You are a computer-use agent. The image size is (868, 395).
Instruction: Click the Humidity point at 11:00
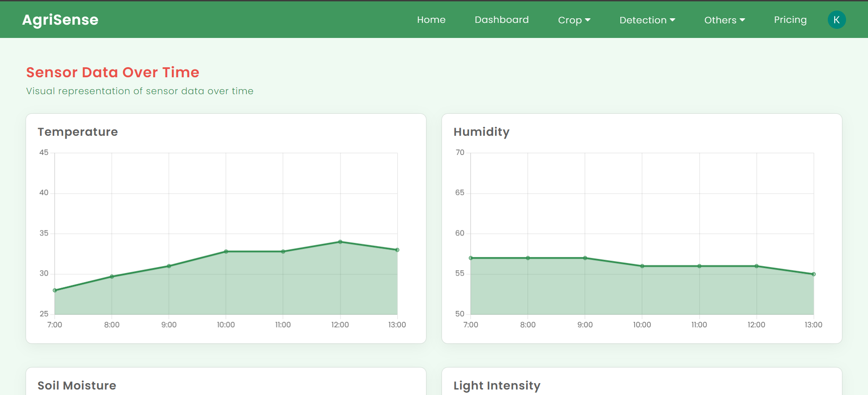tap(699, 266)
